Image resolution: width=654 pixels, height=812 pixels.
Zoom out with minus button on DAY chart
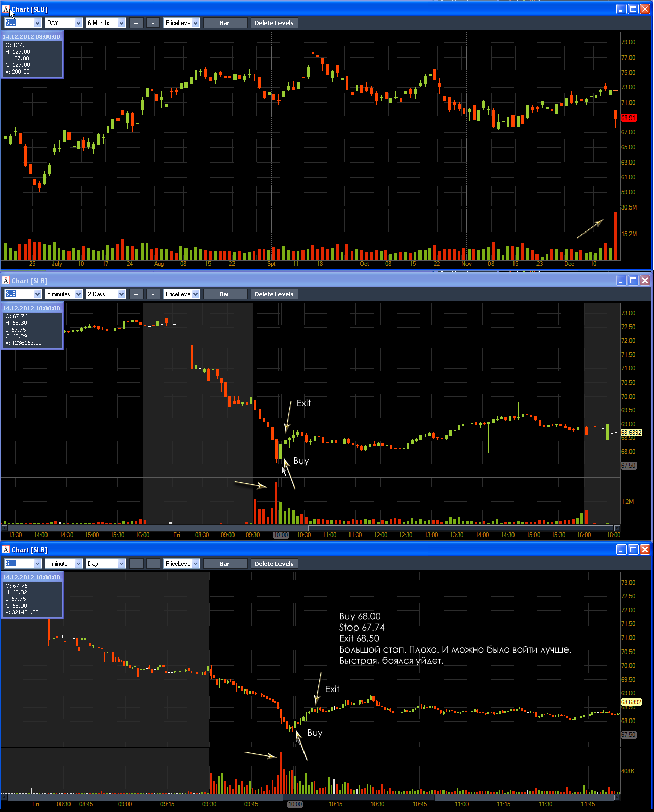tap(153, 23)
